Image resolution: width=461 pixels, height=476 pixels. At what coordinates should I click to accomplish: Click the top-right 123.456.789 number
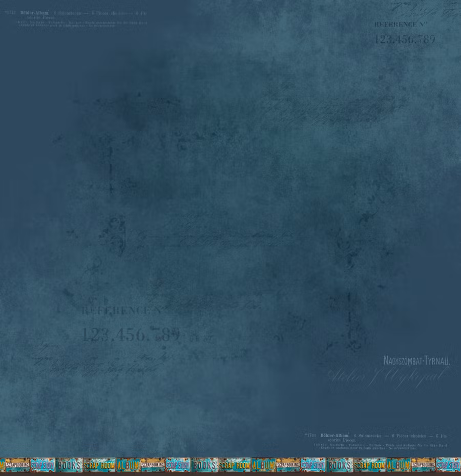click(x=405, y=39)
